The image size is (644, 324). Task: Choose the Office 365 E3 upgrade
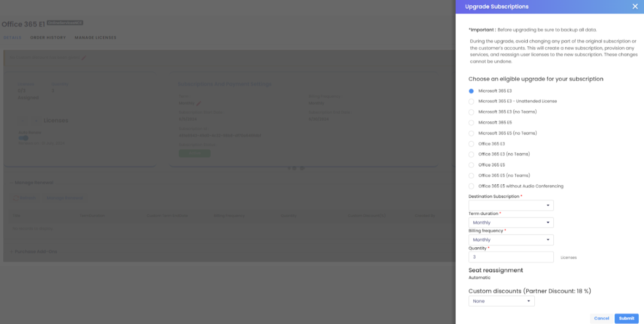coord(471,144)
